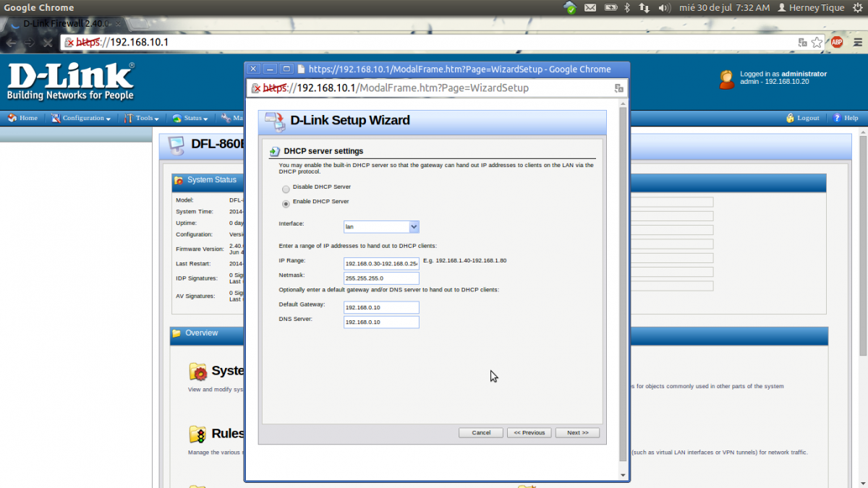The height and width of the screenshot is (488, 868).
Task: Click the D-Link Setup Wizard header icon
Action: pyautogui.click(x=274, y=120)
